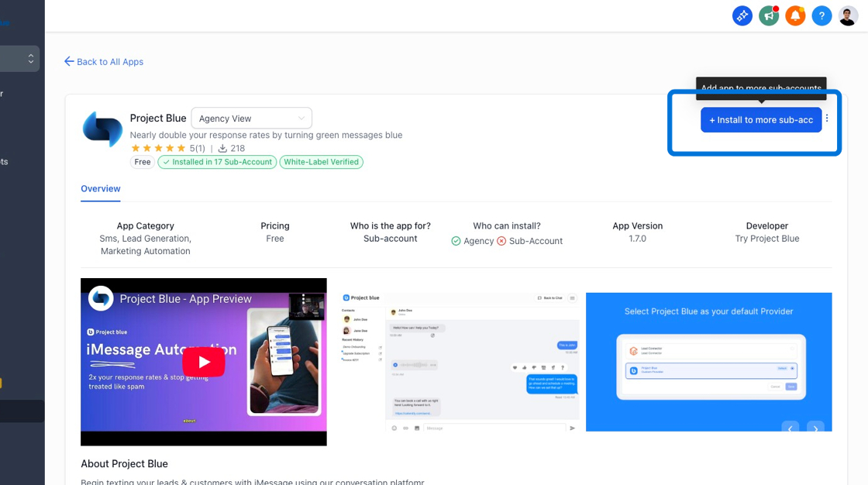Click the green checkmark on Installed badge
Screen dimensions: 868x485
pos(165,162)
